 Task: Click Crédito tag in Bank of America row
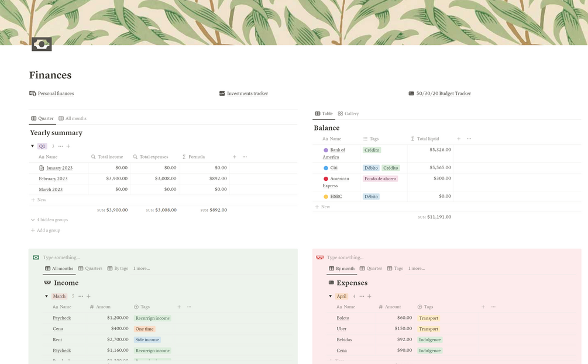(372, 150)
